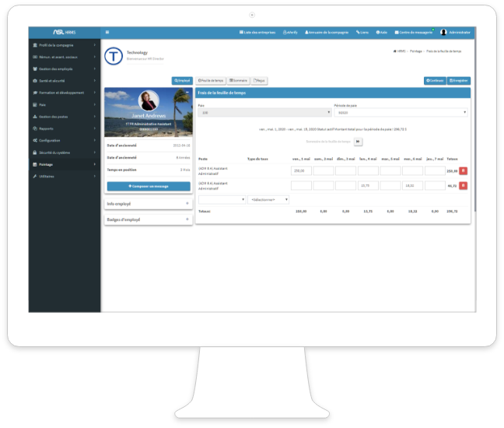Click the ven., 1 mai field containing 250,00

click(301, 170)
